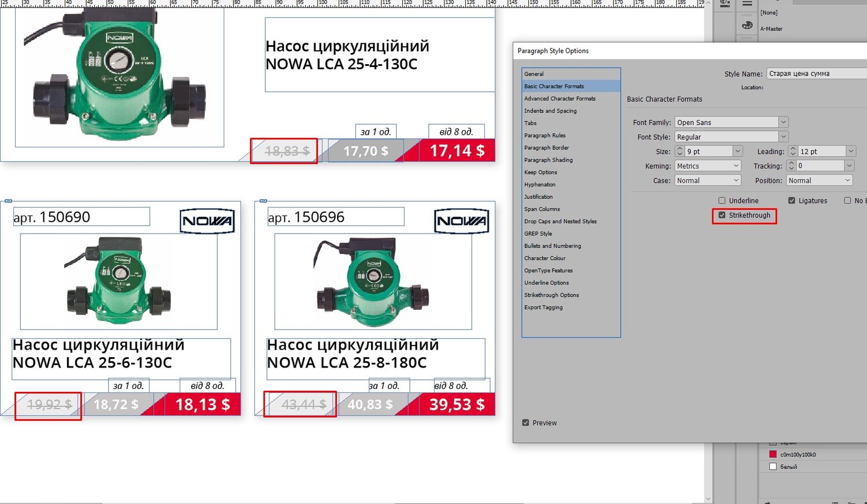Click the red price 39,53 $

(457, 405)
